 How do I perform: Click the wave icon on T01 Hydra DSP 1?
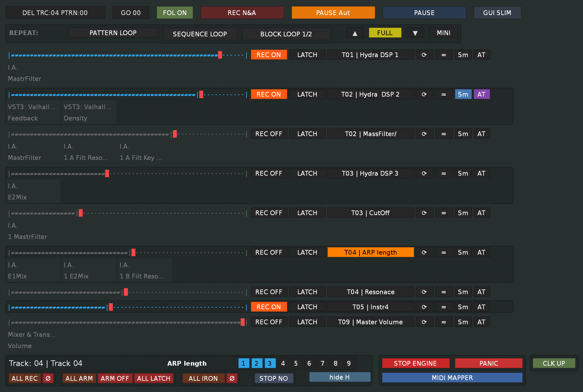[444, 55]
